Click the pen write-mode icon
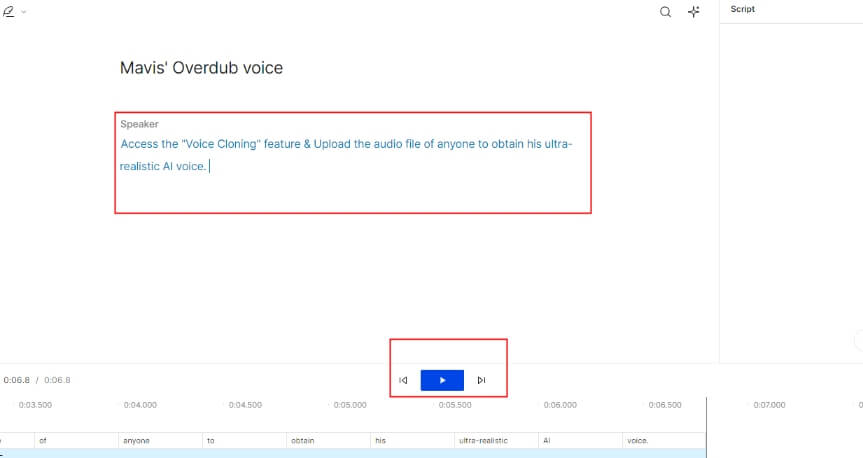This screenshot has height=458, width=863. pos(8,12)
